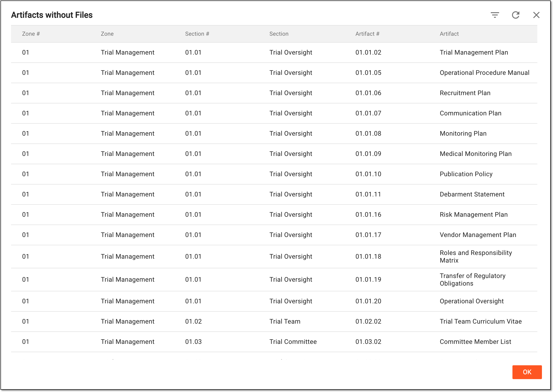Click zone 01 in the Monitoring Plan row
Viewport: 553px width, 392px height.
click(26, 134)
